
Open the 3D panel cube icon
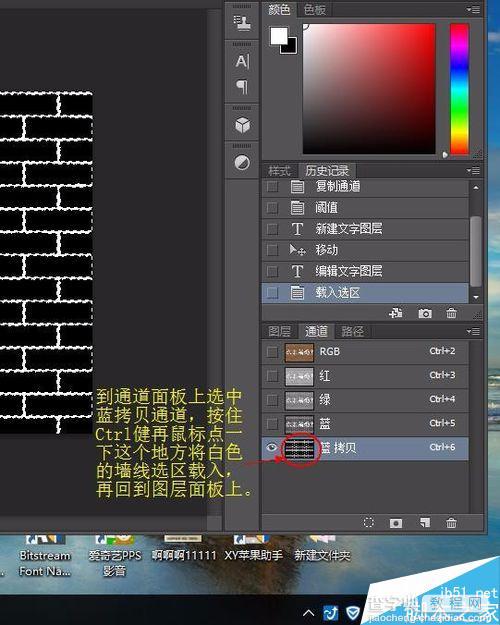coord(242,126)
